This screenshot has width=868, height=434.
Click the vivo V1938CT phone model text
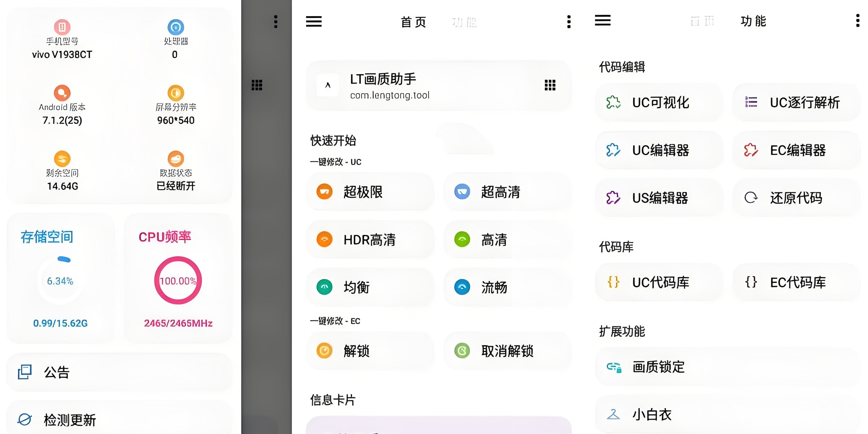pyautogui.click(x=62, y=54)
